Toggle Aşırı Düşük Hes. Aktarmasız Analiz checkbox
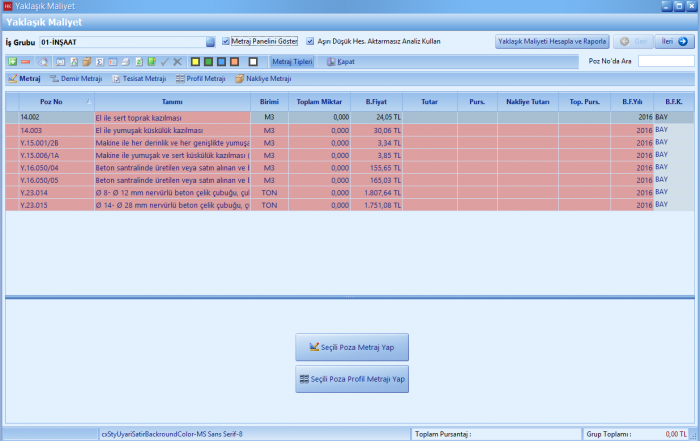The width and height of the screenshot is (700, 441). click(x=310, y=42)
